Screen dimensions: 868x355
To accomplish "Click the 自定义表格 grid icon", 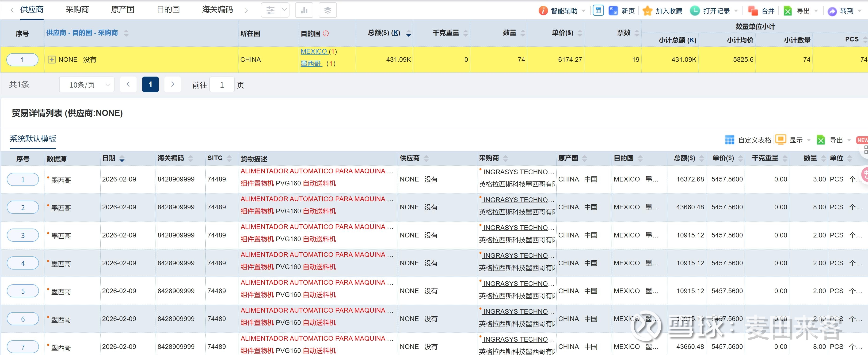I will [730, 140].
